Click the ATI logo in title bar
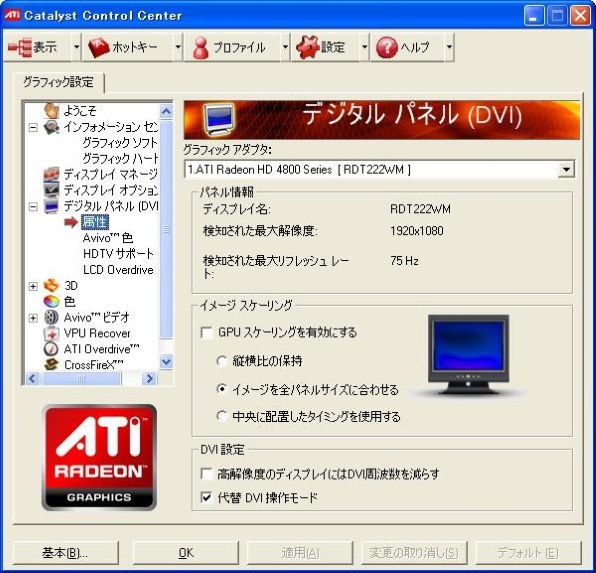 [x=12, y=16]
